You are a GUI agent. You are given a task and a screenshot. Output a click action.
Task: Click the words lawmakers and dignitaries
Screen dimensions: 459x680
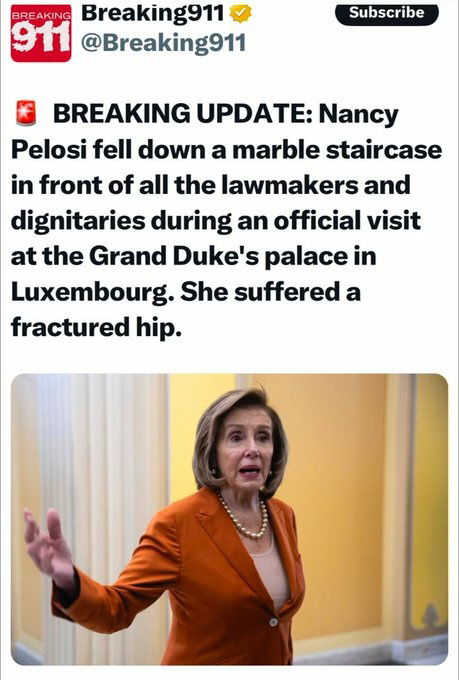tap(211, 202)
